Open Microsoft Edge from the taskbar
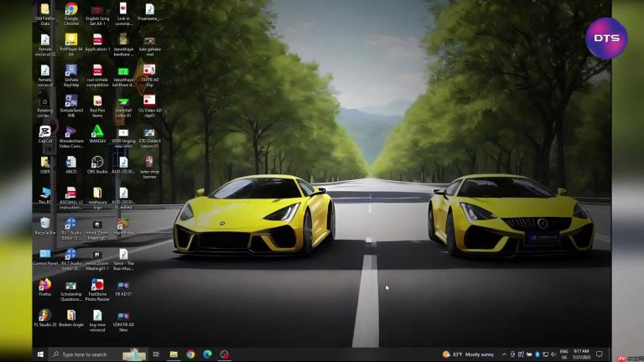Viewport: 644px width, 362px height. (207, 354)
